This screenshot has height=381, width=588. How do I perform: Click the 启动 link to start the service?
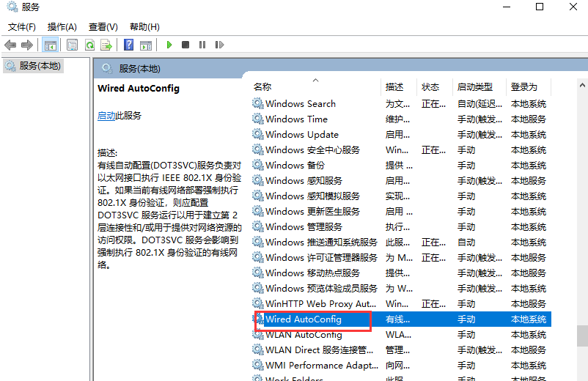pos(106,115)
